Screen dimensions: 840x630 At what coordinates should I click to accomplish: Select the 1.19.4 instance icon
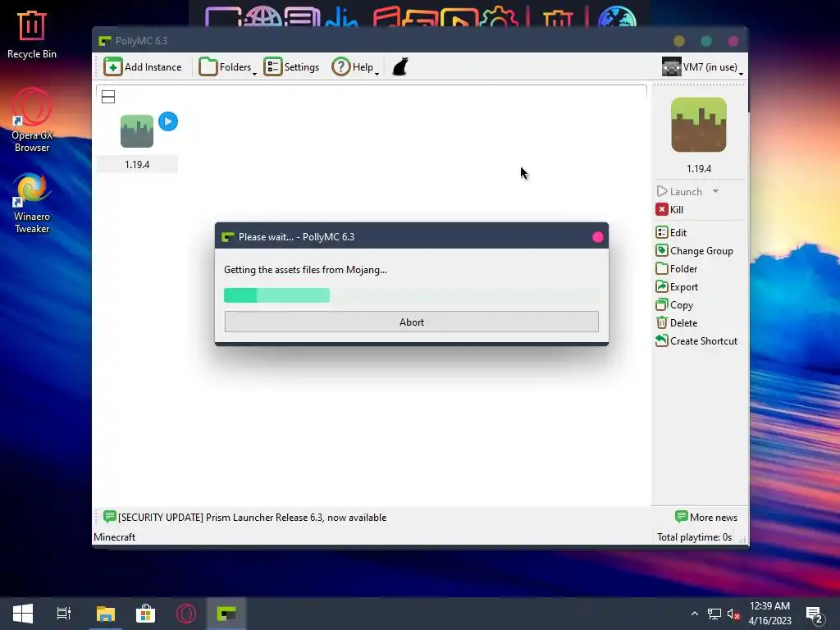click(137, 130)
